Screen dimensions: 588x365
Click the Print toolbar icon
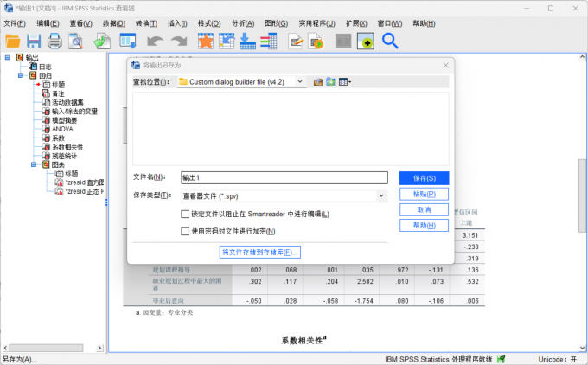(x=54, y=41)
